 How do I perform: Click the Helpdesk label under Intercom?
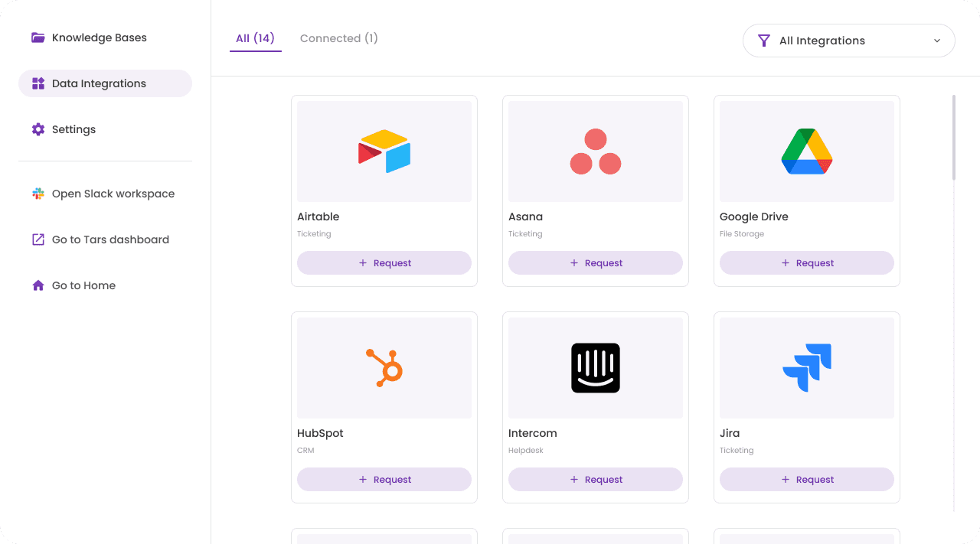pos(526,451)
